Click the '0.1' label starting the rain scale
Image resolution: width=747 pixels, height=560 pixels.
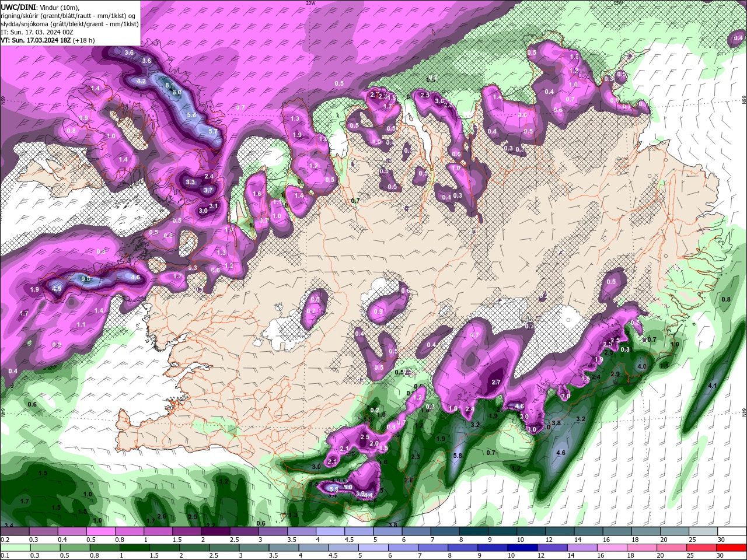pyautogui.click(x=5, y=555)
